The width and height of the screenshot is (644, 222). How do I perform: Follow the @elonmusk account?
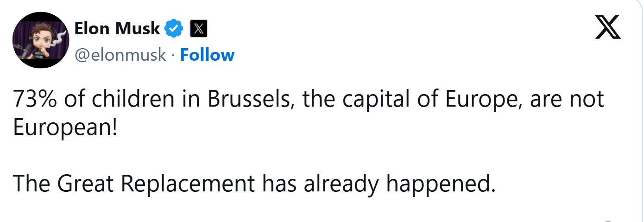(207, 55)
